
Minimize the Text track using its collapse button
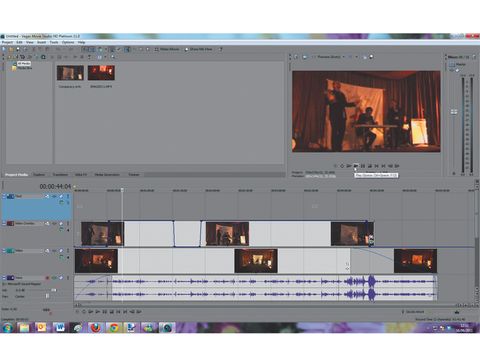click(x=4, y=197)
